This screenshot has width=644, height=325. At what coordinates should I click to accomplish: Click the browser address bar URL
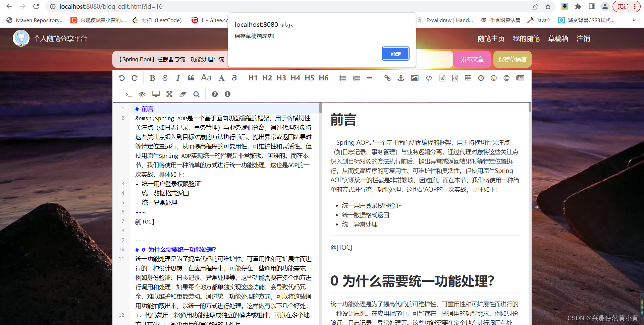pyautogui.click(x=111, y=6)
